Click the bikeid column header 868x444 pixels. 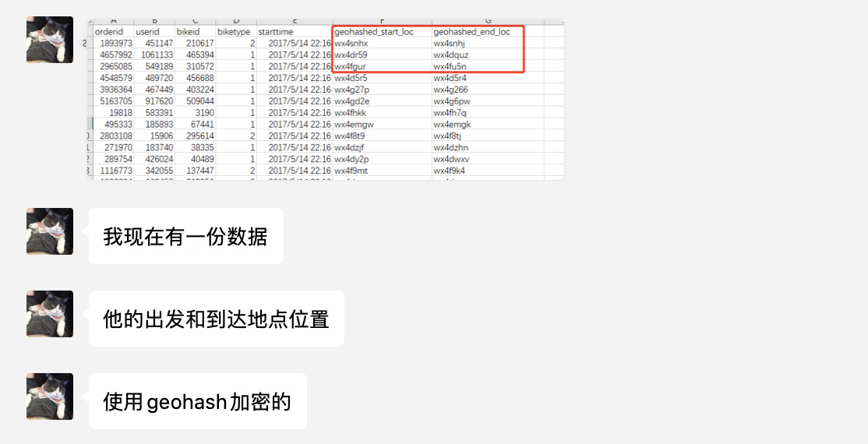pyautogui.click(x=196, y=32)
